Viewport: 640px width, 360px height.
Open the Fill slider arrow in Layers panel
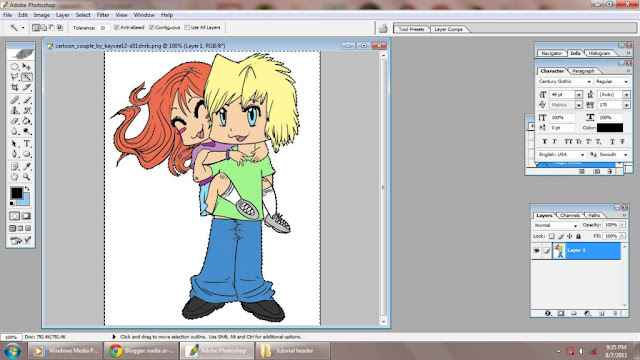[622, 236]
